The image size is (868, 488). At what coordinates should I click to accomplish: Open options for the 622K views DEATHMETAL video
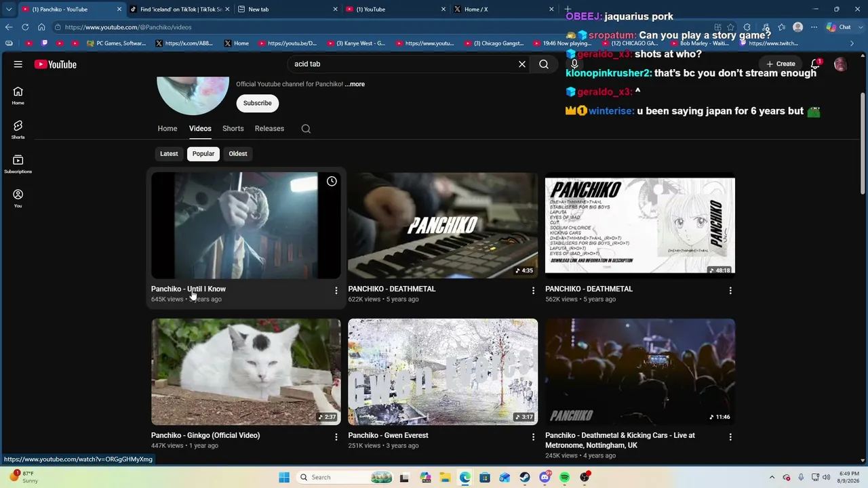click(533, 291)
